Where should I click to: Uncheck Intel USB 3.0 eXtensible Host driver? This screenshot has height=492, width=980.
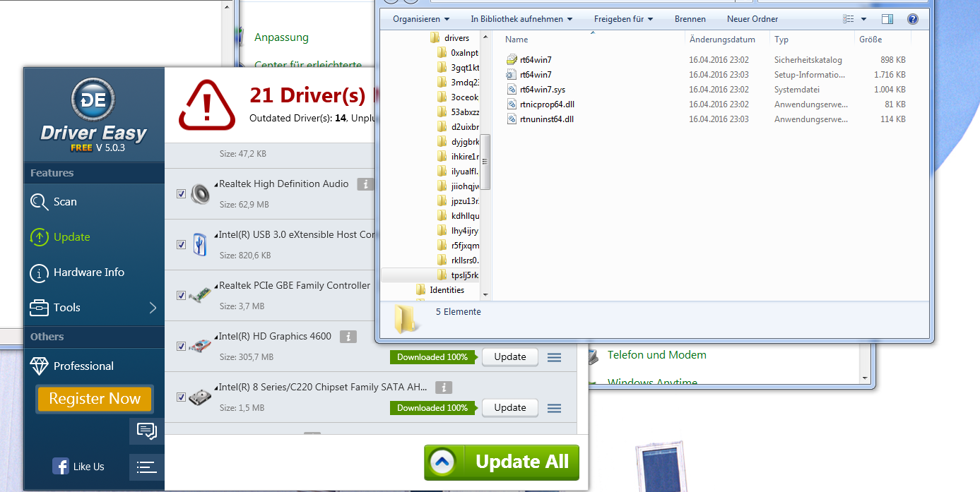click(x=182, y=244)
